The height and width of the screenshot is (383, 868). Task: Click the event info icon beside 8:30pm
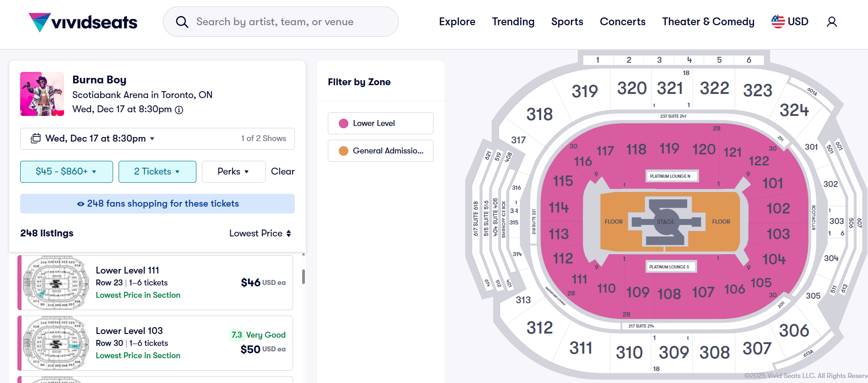coord(179,109)
